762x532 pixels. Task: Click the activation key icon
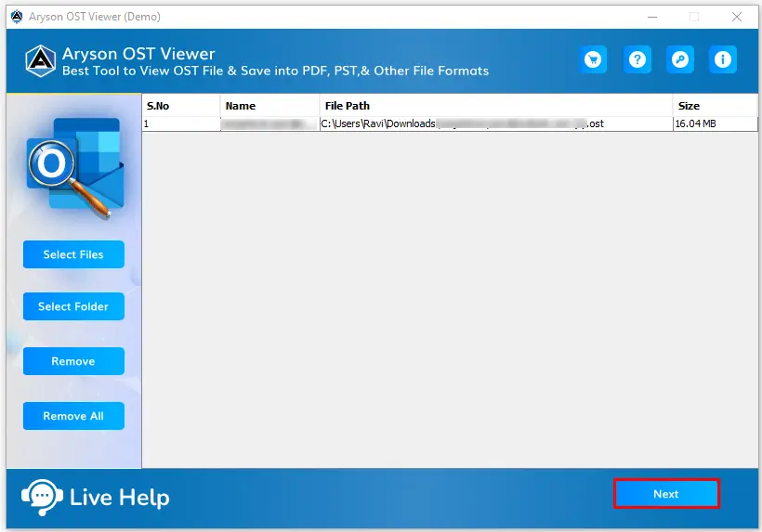coord(680,59)
